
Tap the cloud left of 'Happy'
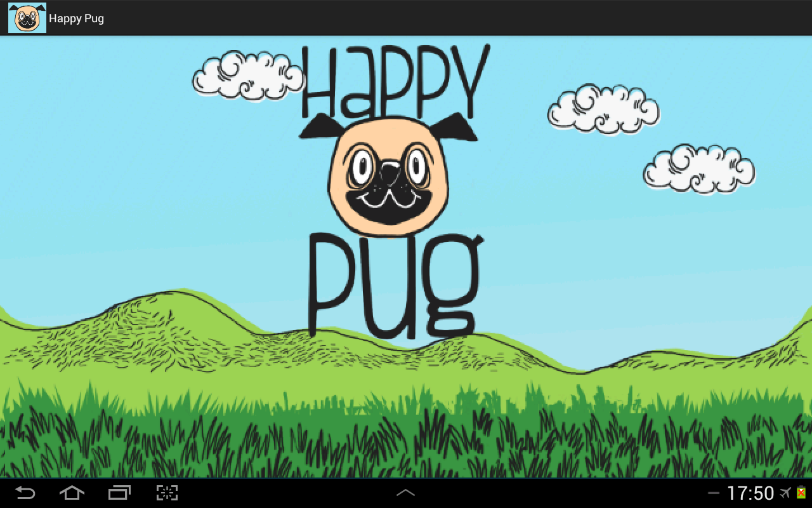(248, 76)
